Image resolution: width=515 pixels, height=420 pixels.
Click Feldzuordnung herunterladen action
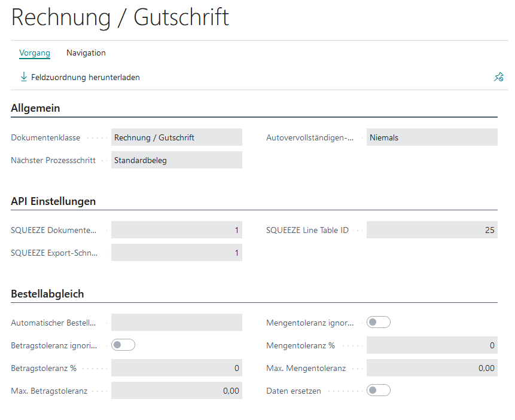click(x=86, y=77)
